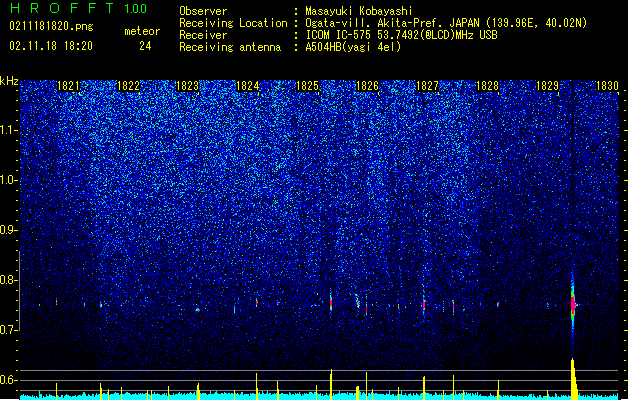Select the meteor count value 24

(x=145, y=46)
